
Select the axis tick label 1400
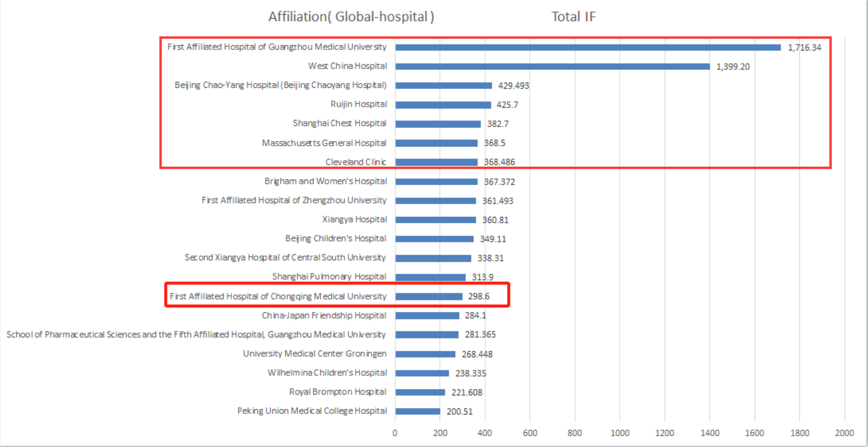(709, 433)
